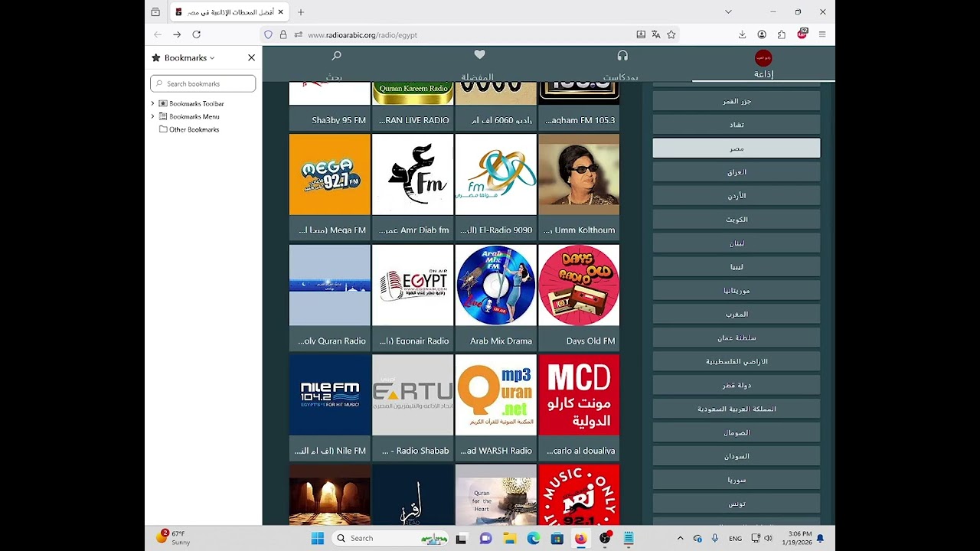The width and height of the screenshot is (980, 551).
Task: Click the site padlock icon
Action: [283, 34]
